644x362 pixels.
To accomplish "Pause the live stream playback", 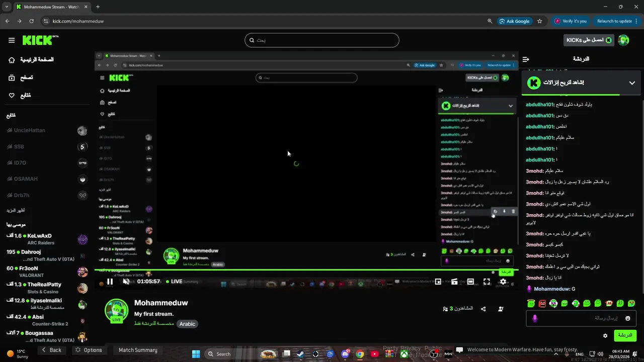I will pyautogui.click(x=110, y=282).
